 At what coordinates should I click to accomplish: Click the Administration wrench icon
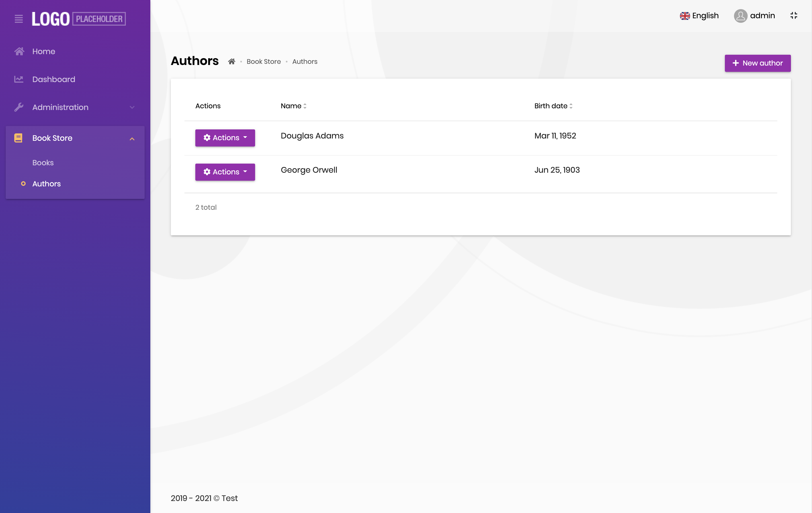(x=19, y=107)
